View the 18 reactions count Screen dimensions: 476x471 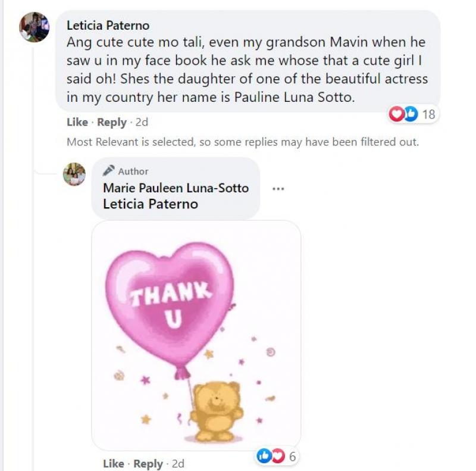tap(428, 114)
